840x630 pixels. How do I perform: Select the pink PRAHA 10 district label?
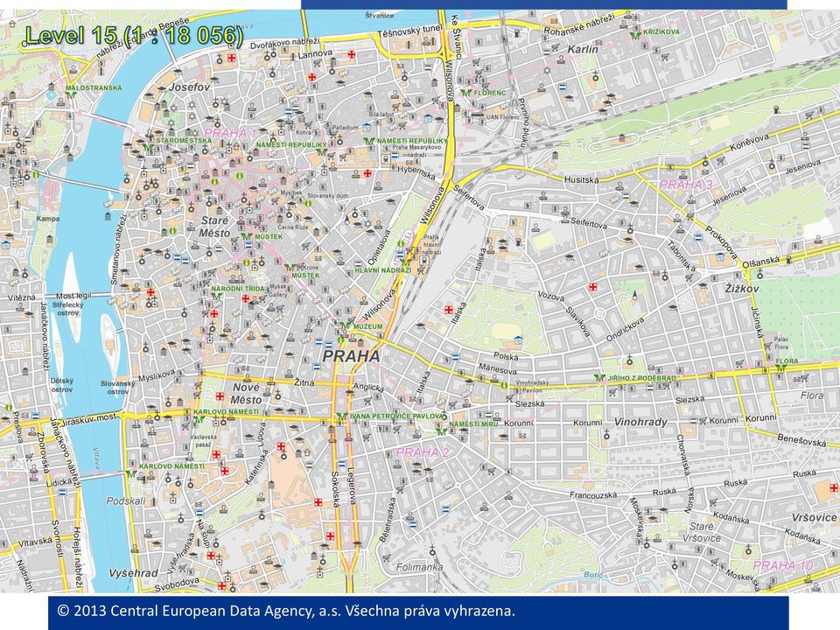[782, 565]
